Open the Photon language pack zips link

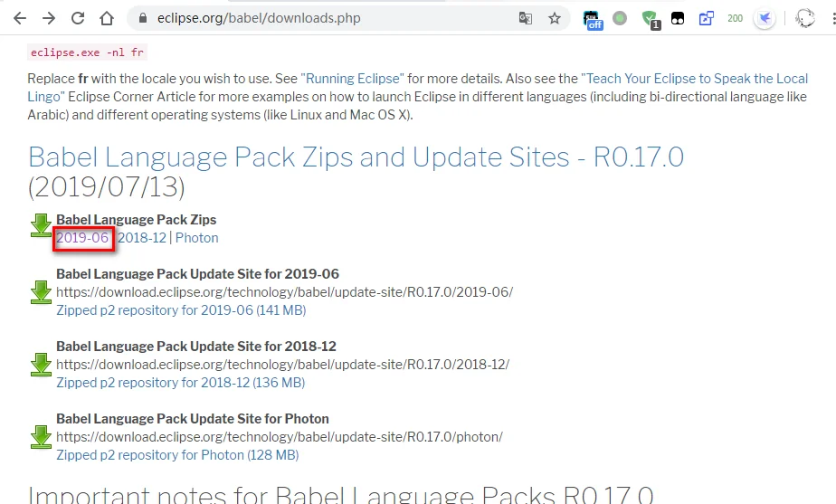pyautogui.click(x=196, y=238)
